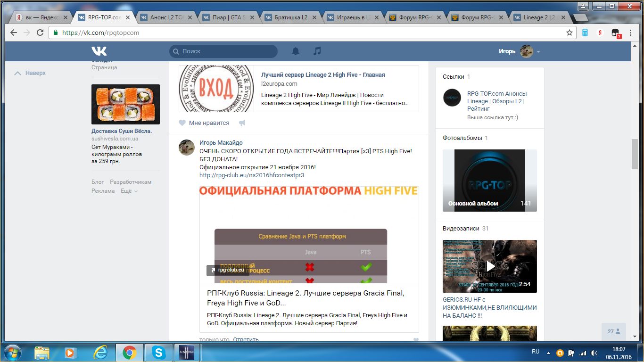The height and width of the screenshot is (362, 644).
Task: Open the Сравнение Java и PTS image
Action: point(309,234)
